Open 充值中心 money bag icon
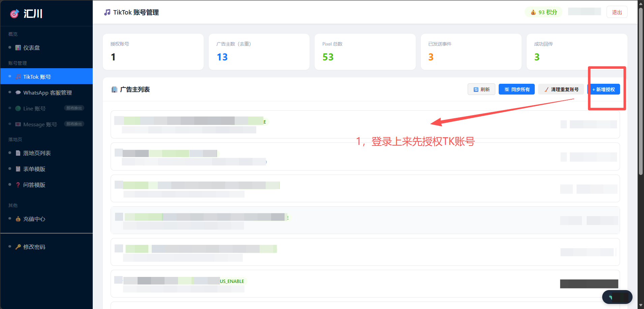The image size is (644, 309). coord(18,219)
